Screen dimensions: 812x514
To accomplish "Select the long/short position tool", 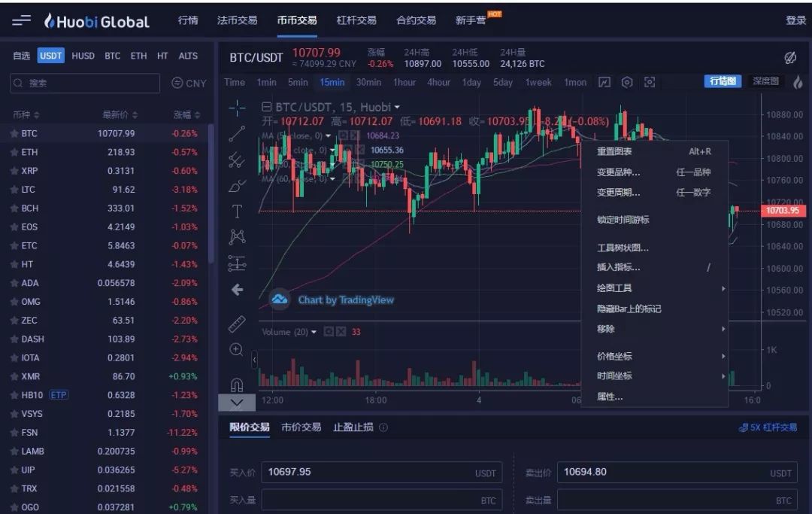I will [237, 263].
